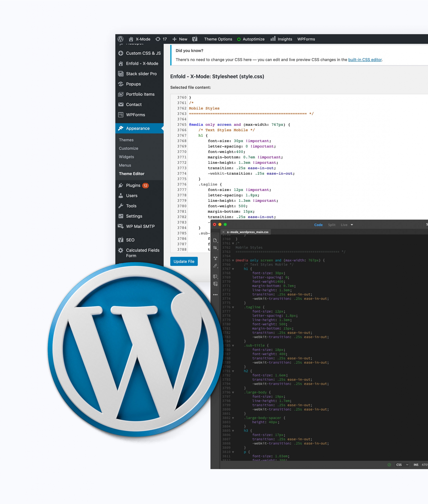The width and height of the screenshot is (428, 504).
Task: Click the .sub-title selector in dark editor
Action: point(254,346)
